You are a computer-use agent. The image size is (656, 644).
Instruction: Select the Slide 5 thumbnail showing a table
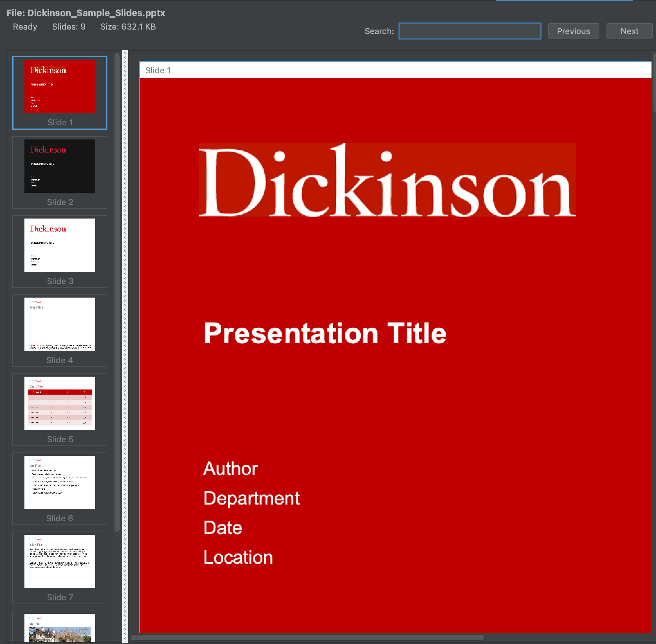(x=59, y=403)
